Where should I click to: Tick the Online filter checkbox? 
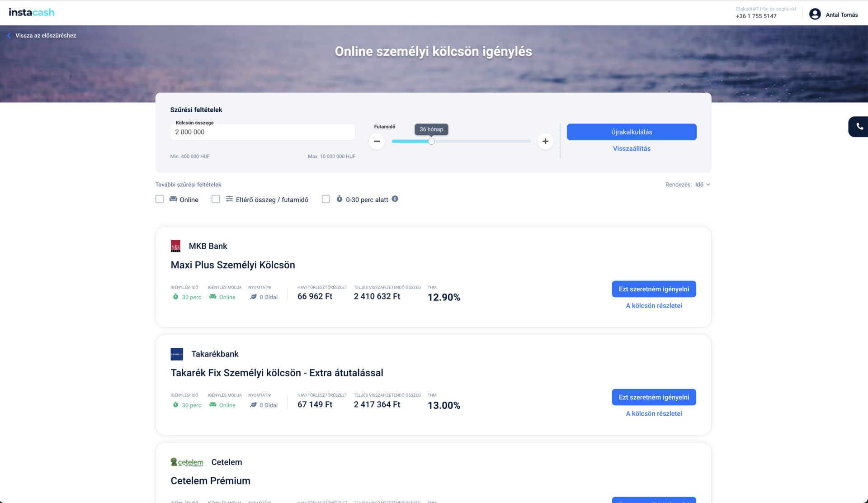coord(160,199)
